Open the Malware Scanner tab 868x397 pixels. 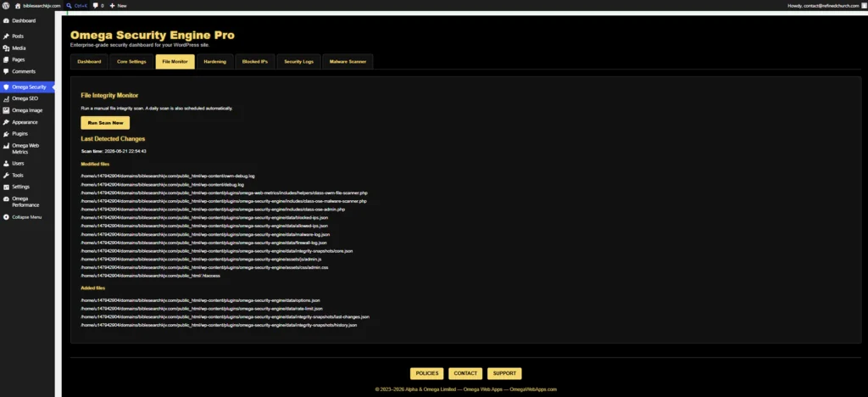[x=348, y=61]
